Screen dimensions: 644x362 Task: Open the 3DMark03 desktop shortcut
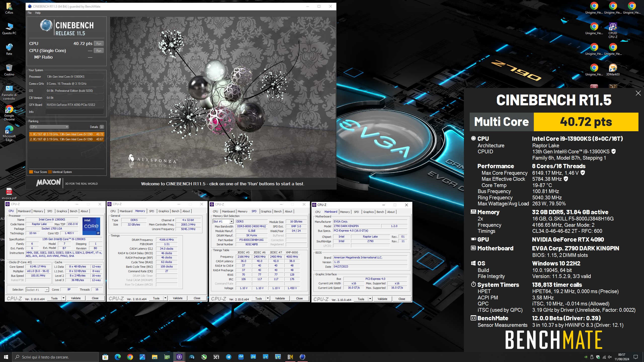[613, 70]
